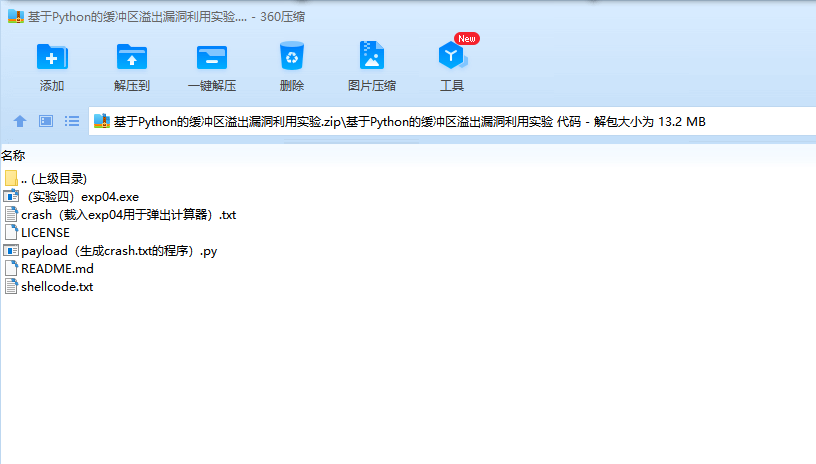
Task: Click the 添加 (Add) toolbar icon
Action: (x=52, y=57)
